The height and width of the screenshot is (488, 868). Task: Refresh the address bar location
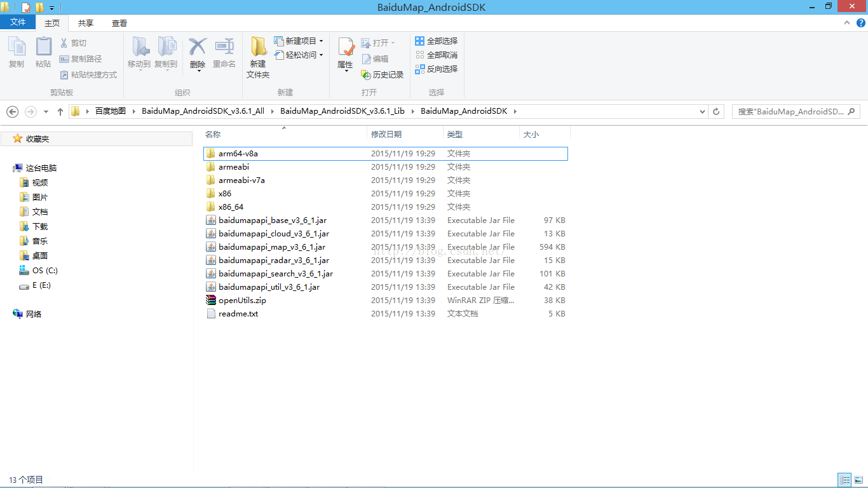click(x=716, y=111)
